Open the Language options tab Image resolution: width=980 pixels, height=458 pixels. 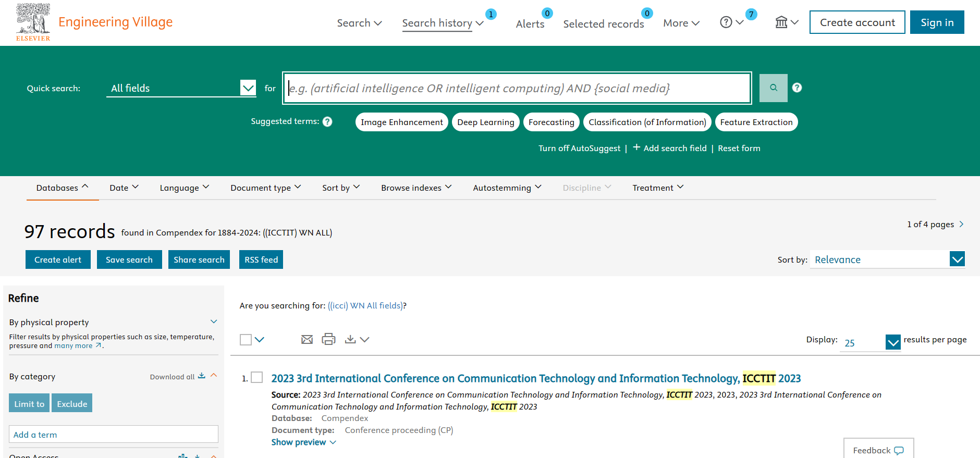click(185, 188)
